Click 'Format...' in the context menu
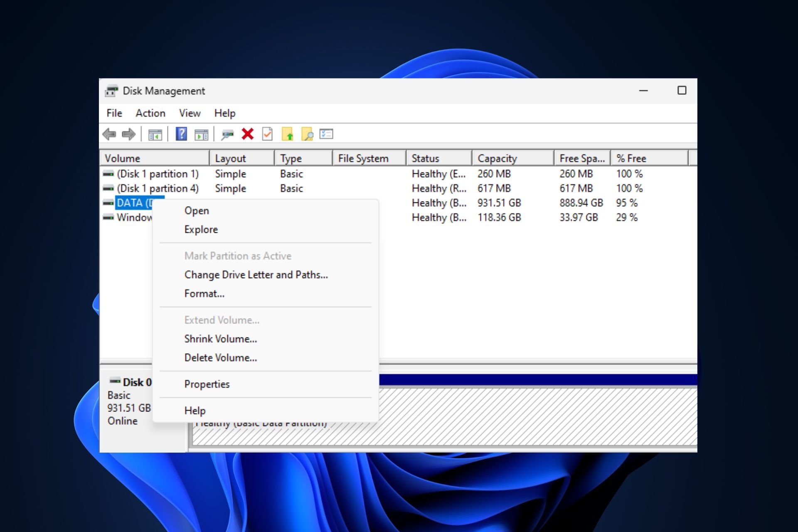 coord(203,293)
